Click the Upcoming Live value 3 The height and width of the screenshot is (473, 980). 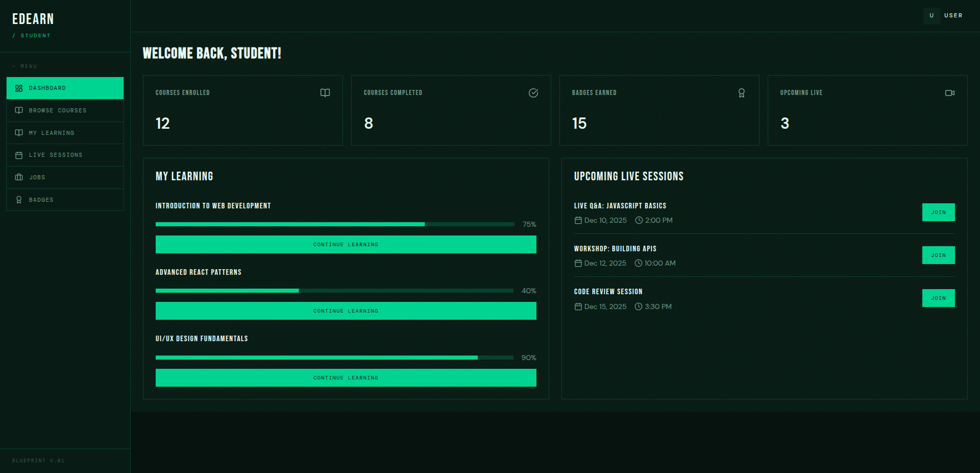pos(785,123)
